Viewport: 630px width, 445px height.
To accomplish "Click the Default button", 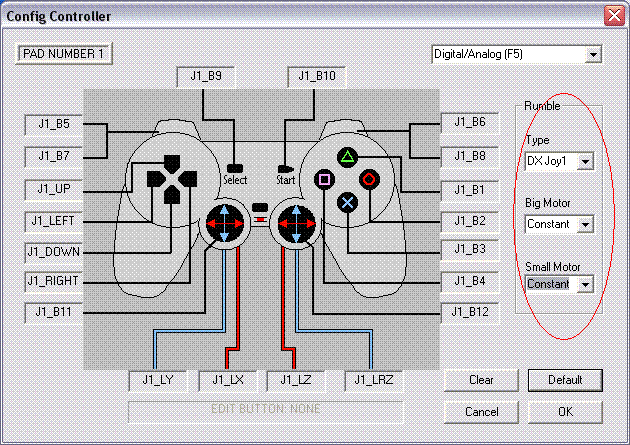I will point(565,380).
